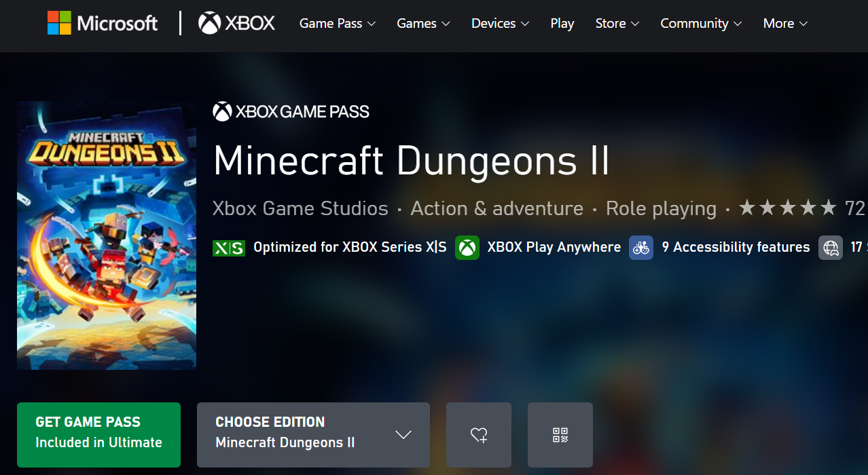Image resolution: width=868 pixels, height=475 pixels.
Task: Click the XBOX Play Anywhere label
Action: (x=554, y=248)
